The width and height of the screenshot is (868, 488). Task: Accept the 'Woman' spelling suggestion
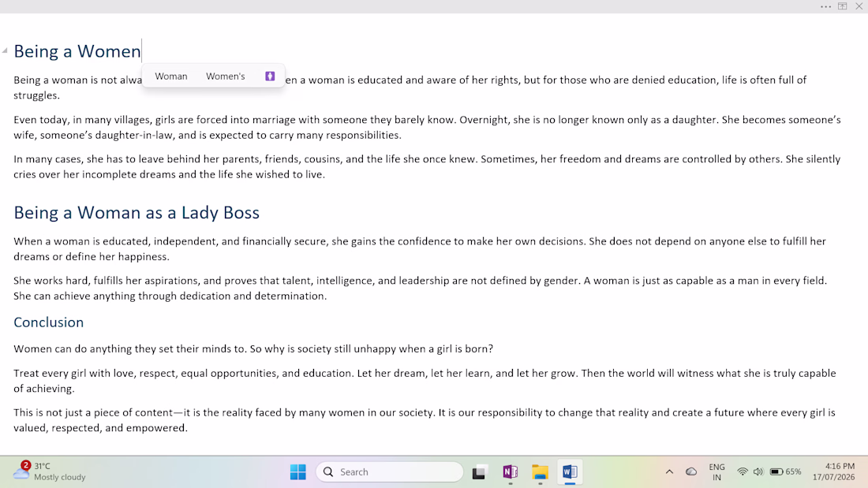point(171,76)
